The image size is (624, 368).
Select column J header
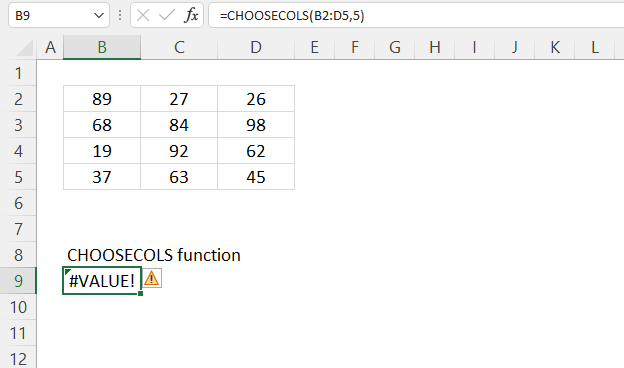click(x=515, y=48)
